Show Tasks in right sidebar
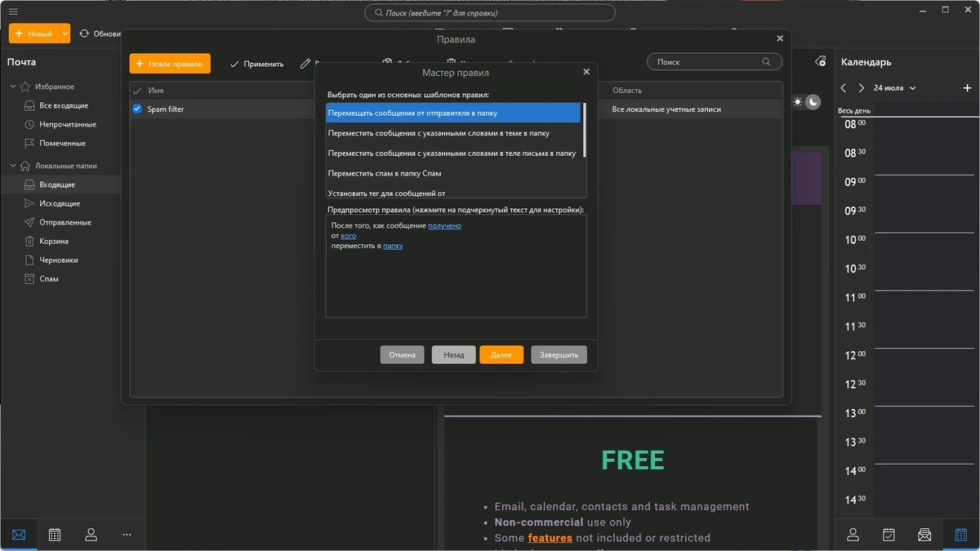Viewport: 980px width, 551px height. tap(889, 535)
